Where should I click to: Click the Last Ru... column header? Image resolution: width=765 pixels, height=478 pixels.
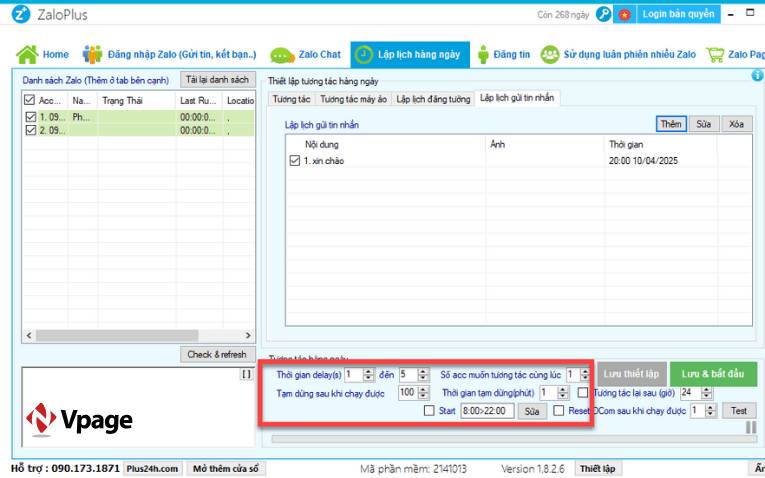coord(198,100)
